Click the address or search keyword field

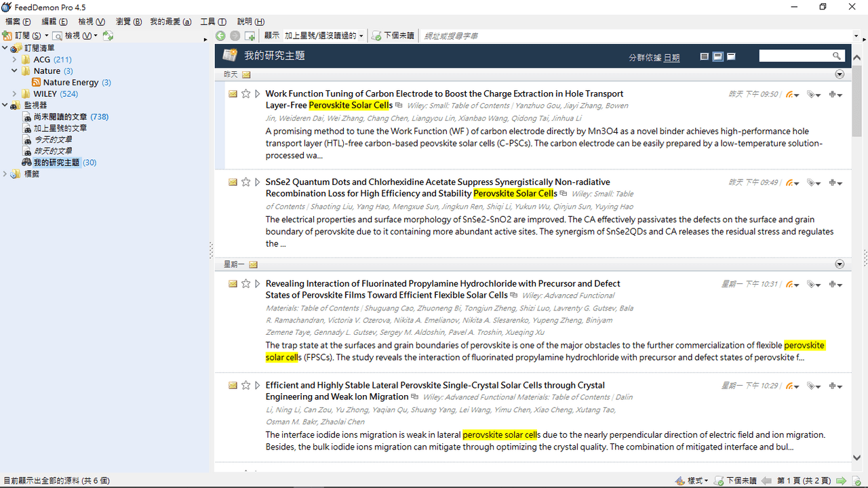[637, 35]
